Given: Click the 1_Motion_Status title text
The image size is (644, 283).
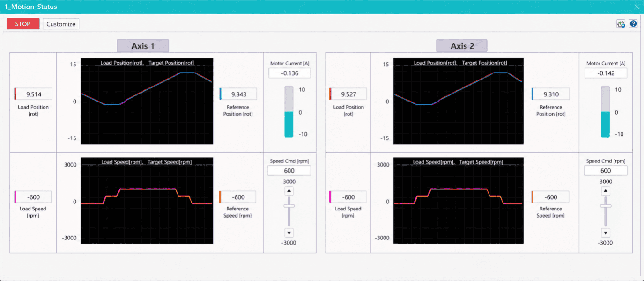Looking at the screenshot, I should (x=30, y=7).
